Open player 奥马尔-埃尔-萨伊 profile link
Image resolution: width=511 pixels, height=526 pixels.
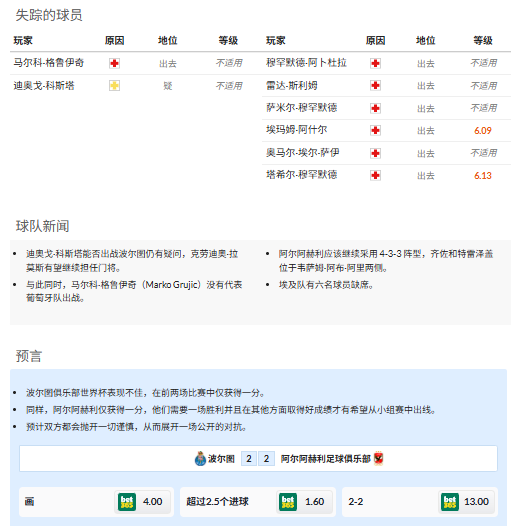click(303, 153)
